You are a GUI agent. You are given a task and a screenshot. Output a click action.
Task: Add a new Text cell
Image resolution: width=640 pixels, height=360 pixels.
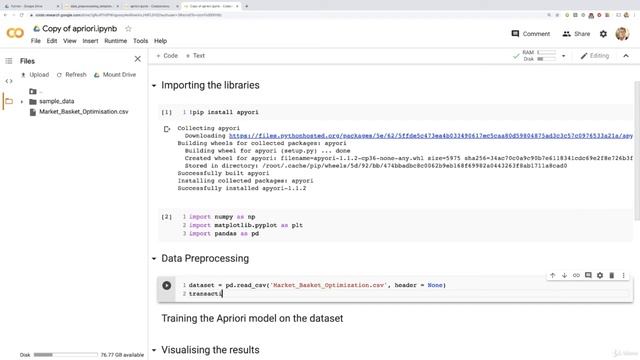[x=195, y=56]
